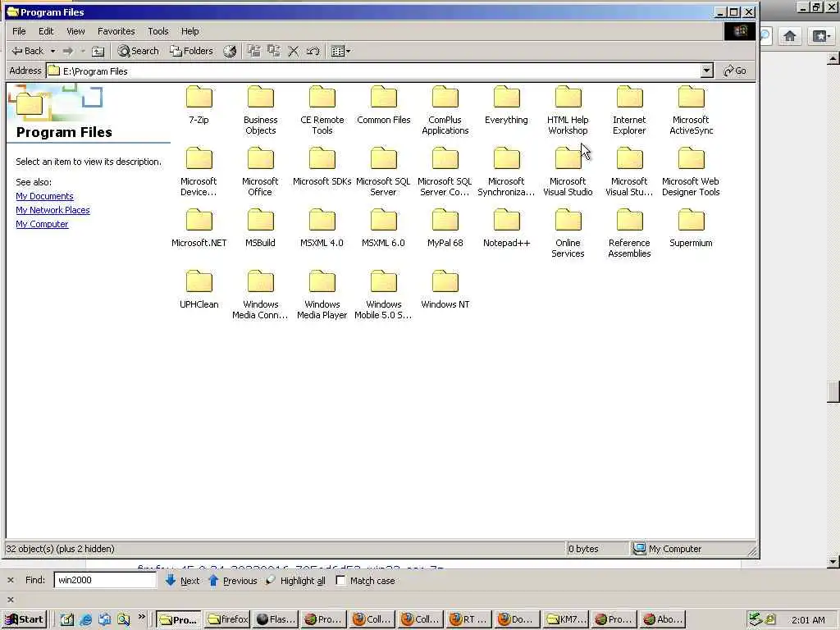This screenshot has width=840, height=630.
Task: Select the Microsoft.NET folder
Action: [x=199, y=228]
